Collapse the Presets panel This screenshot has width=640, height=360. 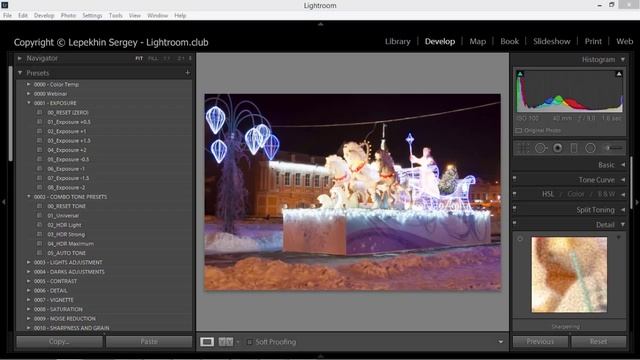[20, 73]
